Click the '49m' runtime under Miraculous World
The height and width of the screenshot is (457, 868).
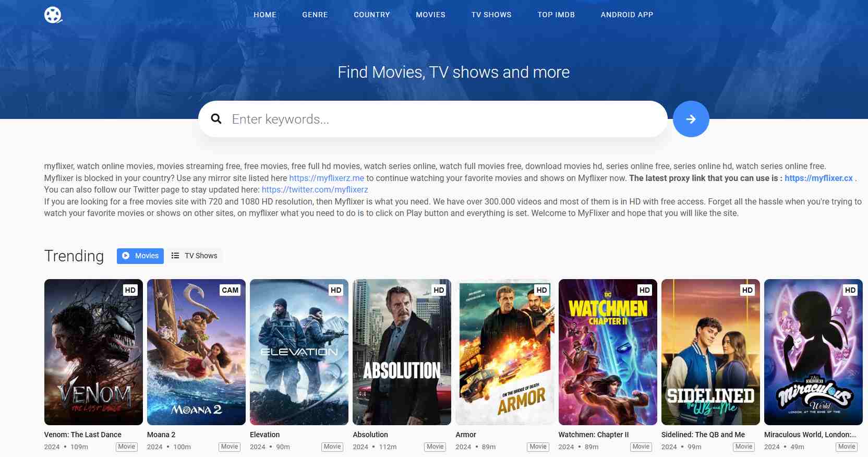click(x=797, y=447)
